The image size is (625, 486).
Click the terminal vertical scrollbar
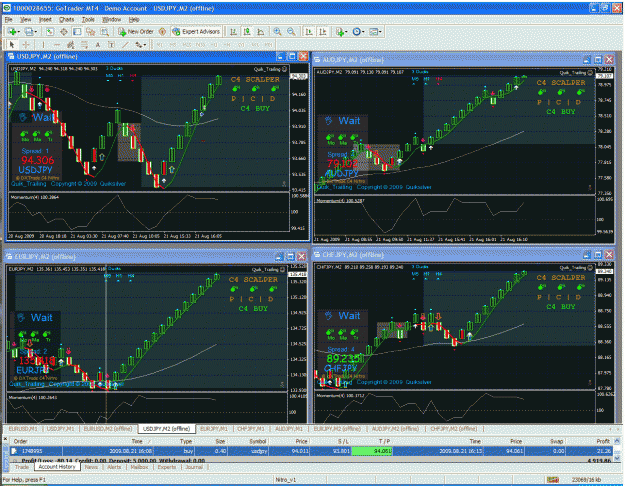point(617,450)
